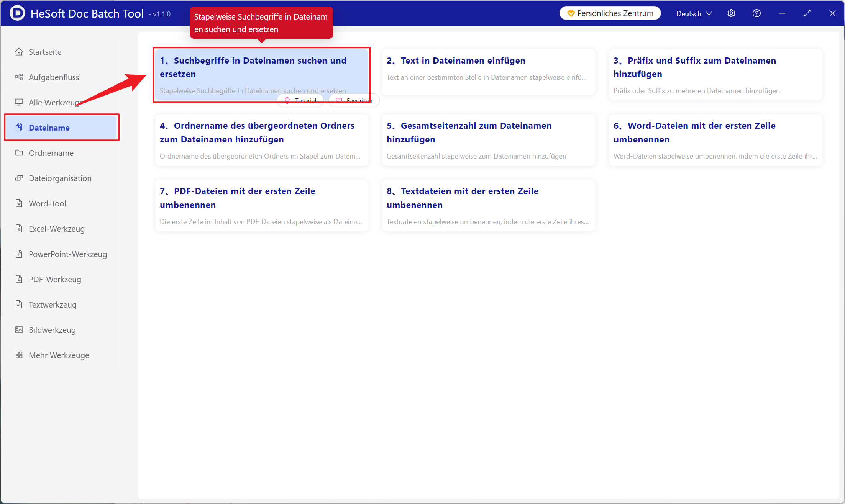Viewport: 845px width, 504px height.
Task: Click the PDF-Werkzeug file icon
Action: [19, 279]
